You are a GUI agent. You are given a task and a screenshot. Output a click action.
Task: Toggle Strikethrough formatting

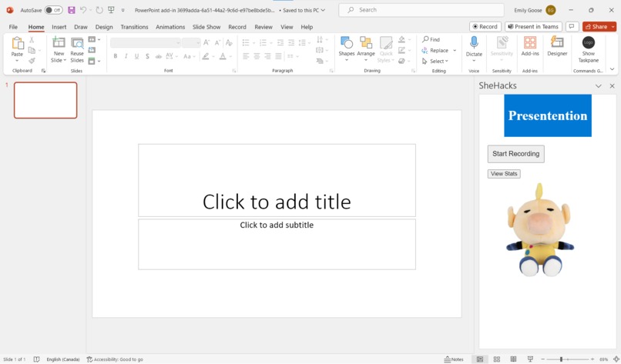click(x=158, y=56)
